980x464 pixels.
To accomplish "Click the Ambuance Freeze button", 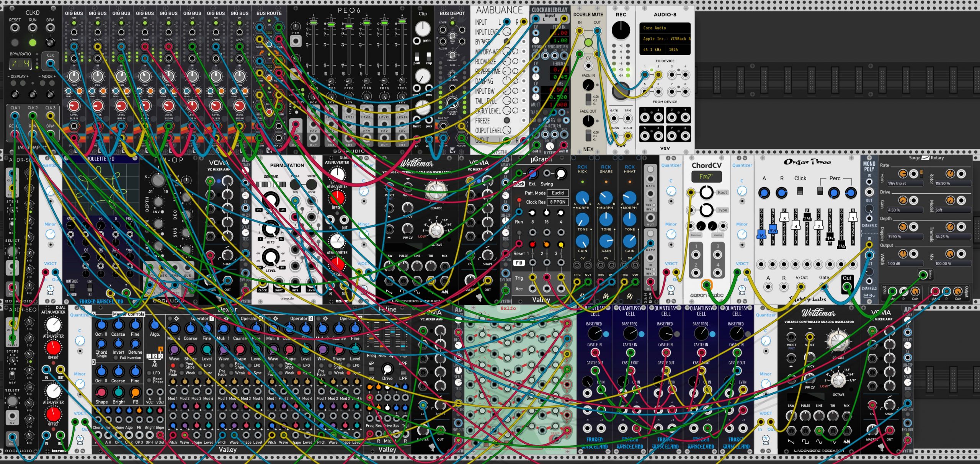I will pos(507,121).
